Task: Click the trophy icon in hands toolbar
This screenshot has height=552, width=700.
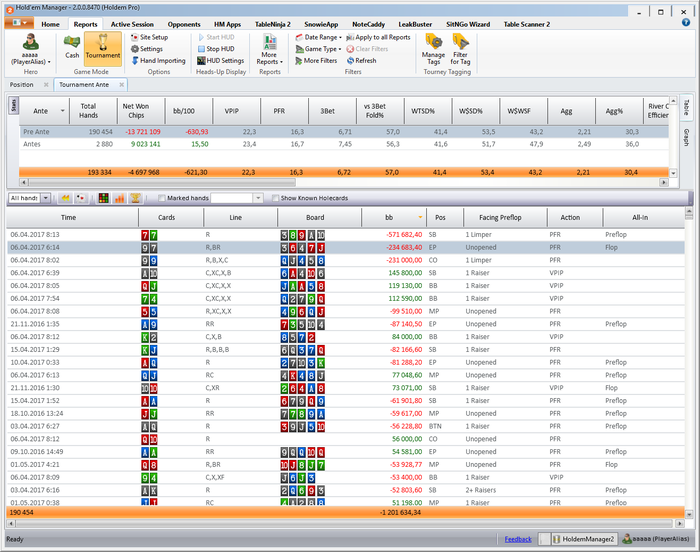Action: tap(135, 198)
